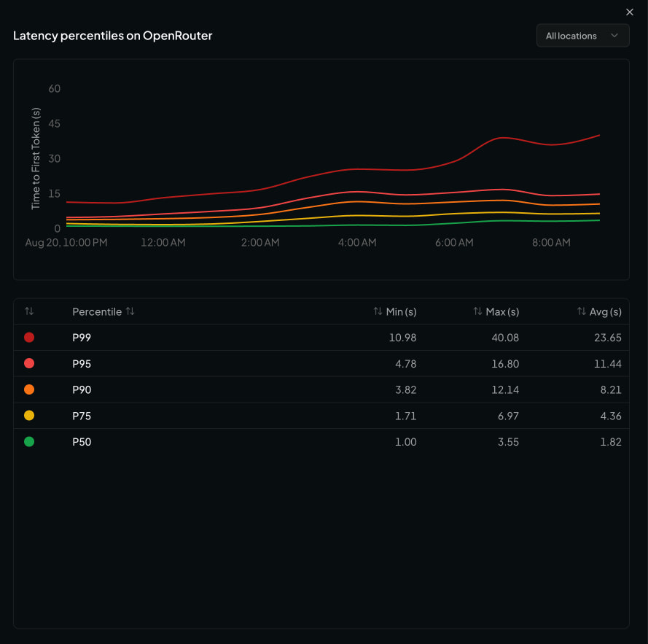This screenshot has width=648, height=644.
Task: Sort the table by Percentile
Action: (103, 311)
